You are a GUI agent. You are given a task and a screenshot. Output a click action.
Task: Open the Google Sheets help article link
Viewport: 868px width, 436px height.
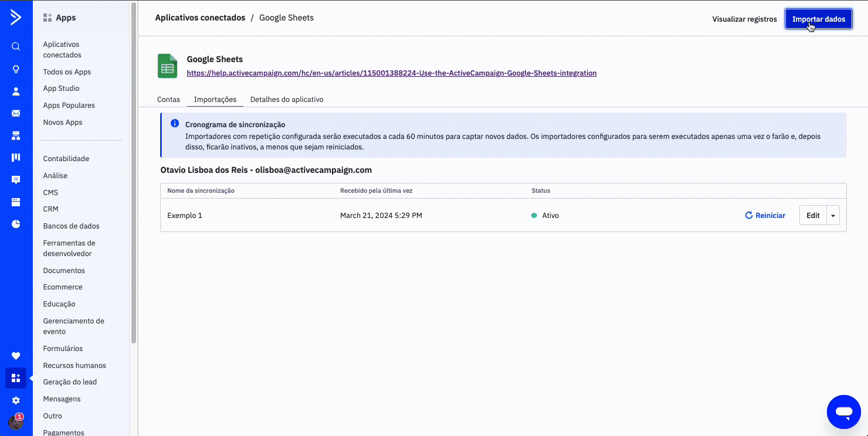coord(391,73)
